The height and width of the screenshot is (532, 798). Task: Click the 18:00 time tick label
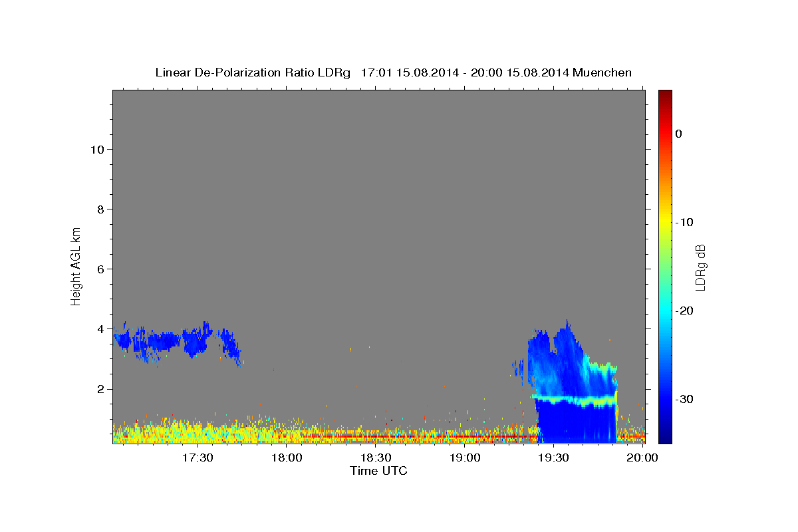[287, 458]
